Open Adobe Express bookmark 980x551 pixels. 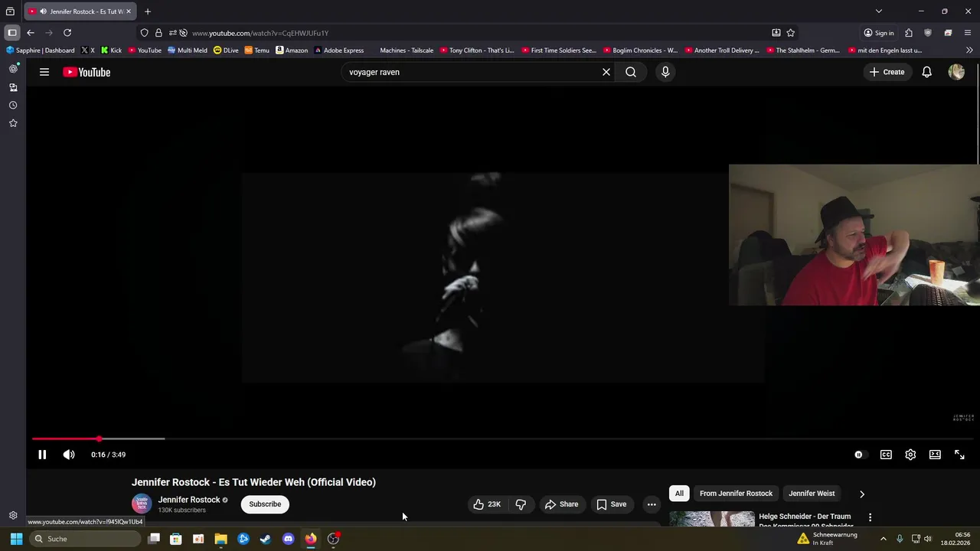pyautogui.click(x=339, y=51)
